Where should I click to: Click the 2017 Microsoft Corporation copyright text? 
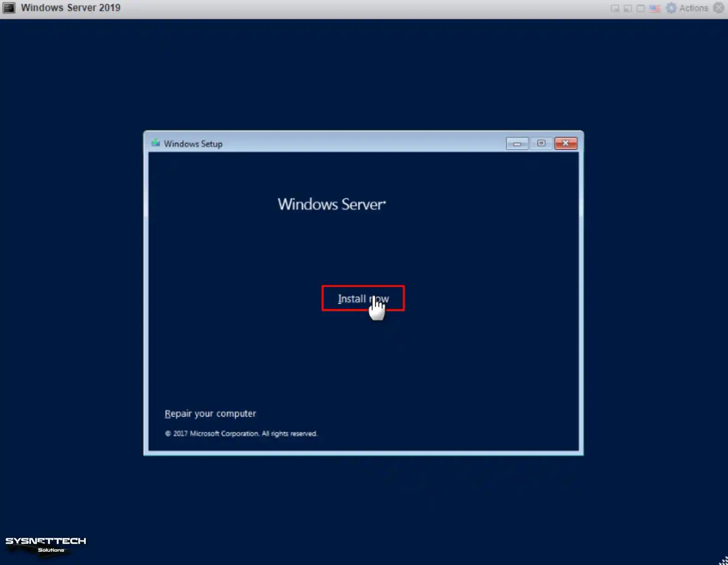(x=241, y=434)
